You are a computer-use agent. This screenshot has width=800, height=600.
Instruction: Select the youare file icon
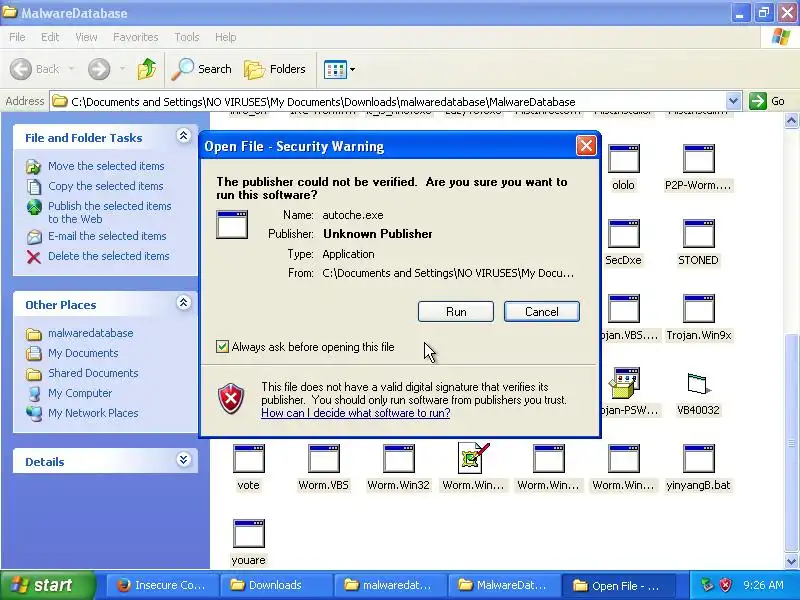coord(248,534)
